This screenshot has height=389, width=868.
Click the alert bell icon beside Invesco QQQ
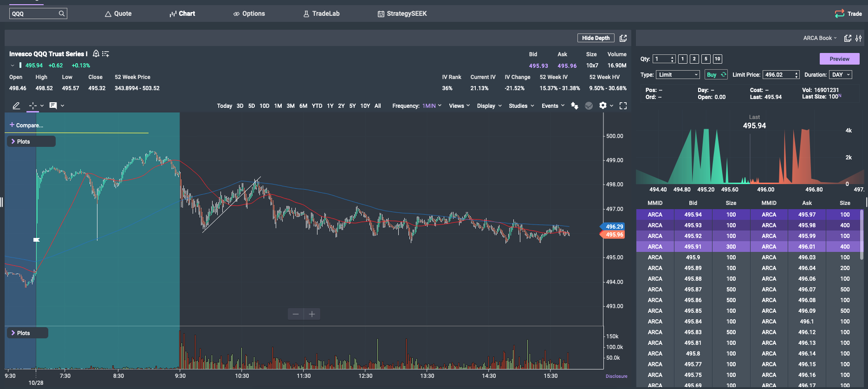click(96, 54)
